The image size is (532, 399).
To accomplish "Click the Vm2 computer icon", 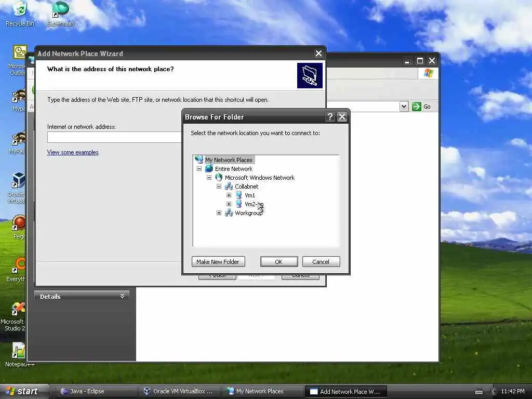I will [x=239, y=204].
